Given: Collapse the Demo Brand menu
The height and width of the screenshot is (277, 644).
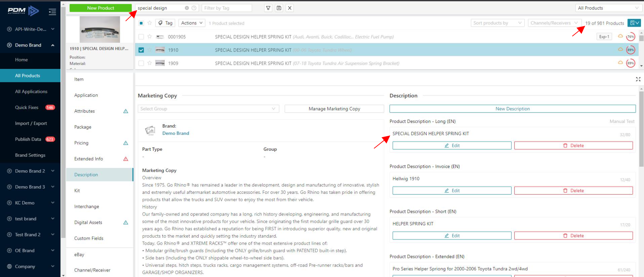Looking at the screenshot, I should click(53, 45).
